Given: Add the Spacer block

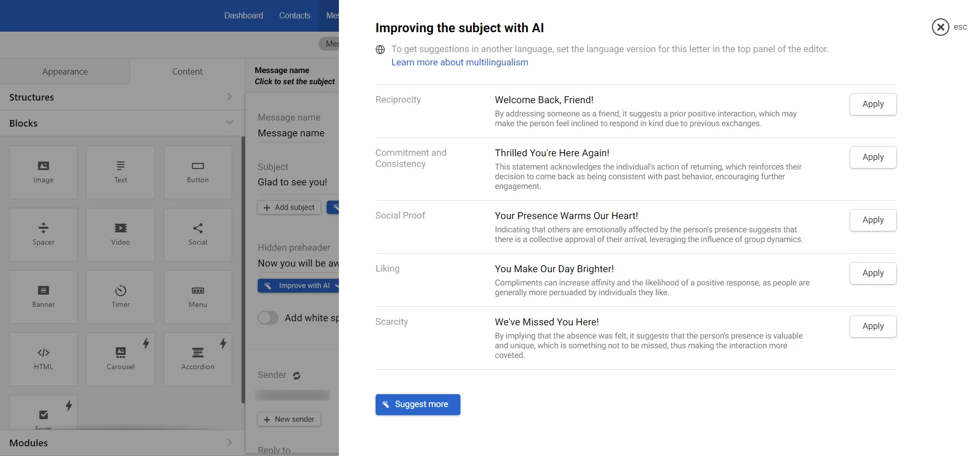Looking at the screenshot, I should click(x=43, y=234).
